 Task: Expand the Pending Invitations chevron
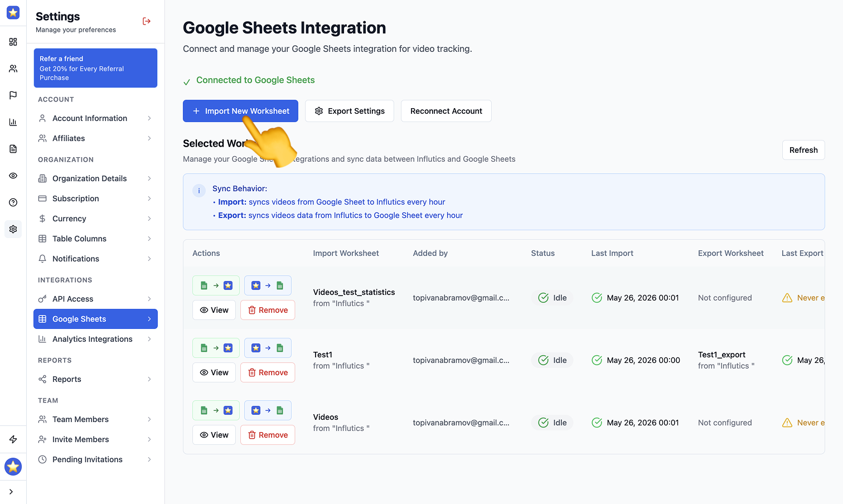point(149,459)
